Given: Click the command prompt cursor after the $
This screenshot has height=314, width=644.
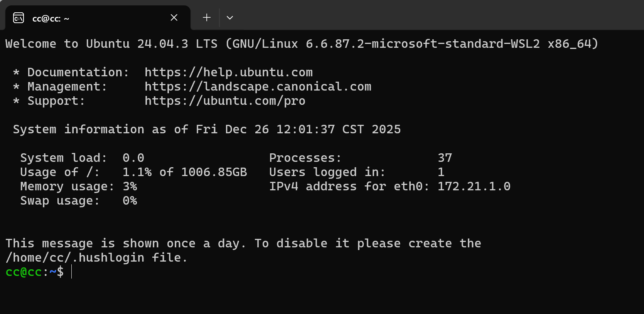Looking at the screenshot, I should tap(72, 272).
